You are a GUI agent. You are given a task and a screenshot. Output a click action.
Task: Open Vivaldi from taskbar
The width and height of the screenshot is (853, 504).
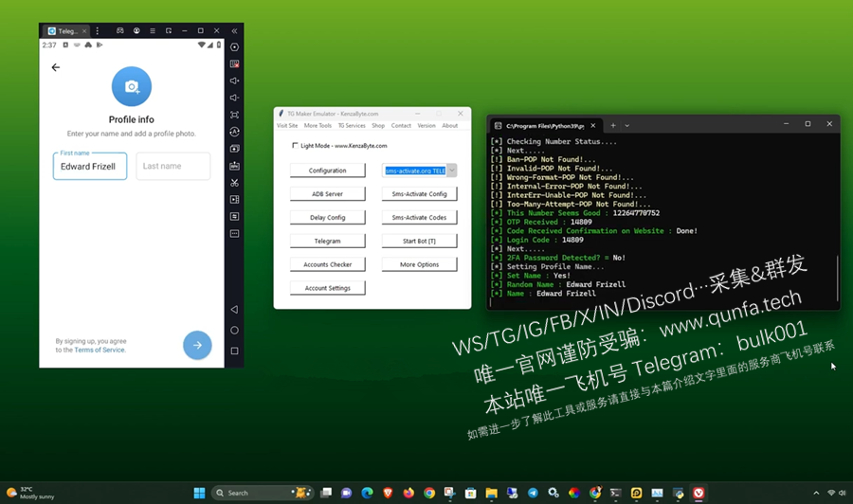(x=699, y=494)
